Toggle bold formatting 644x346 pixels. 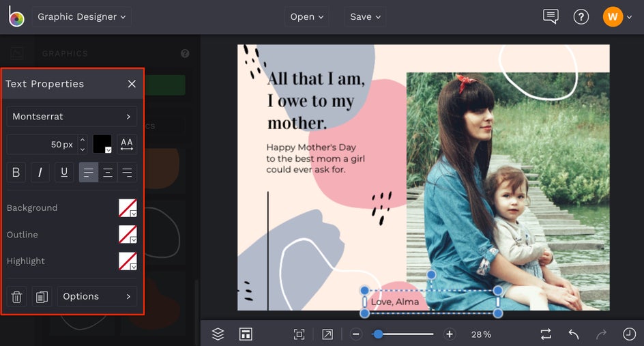[16, 172]
